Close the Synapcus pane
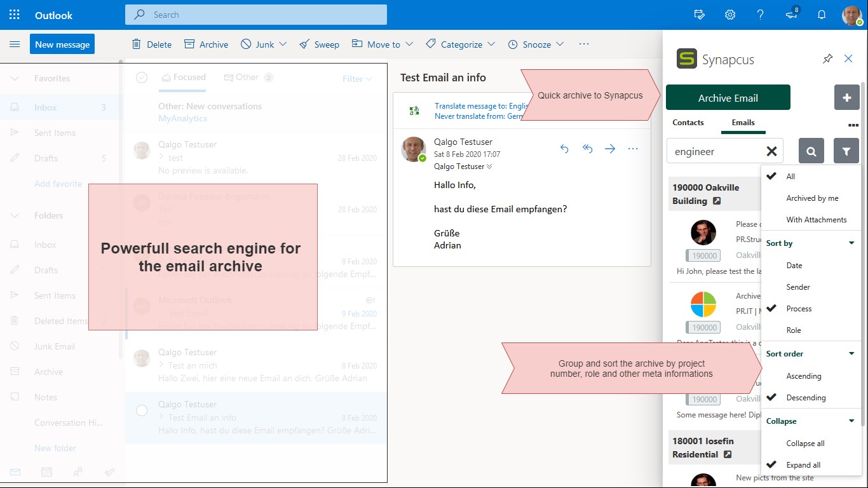Image resolution: width=868 pixels, height=488 pixels. (x=848, y=58)
